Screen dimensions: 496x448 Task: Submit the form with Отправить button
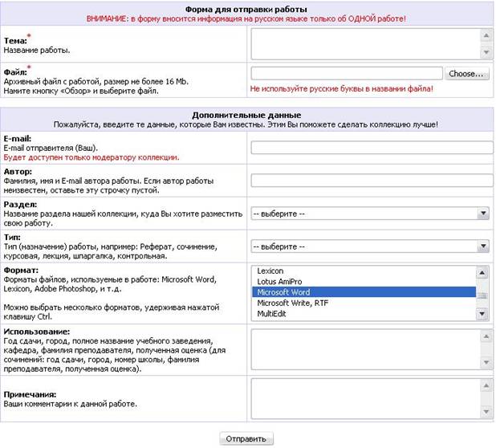pos(246,438)
